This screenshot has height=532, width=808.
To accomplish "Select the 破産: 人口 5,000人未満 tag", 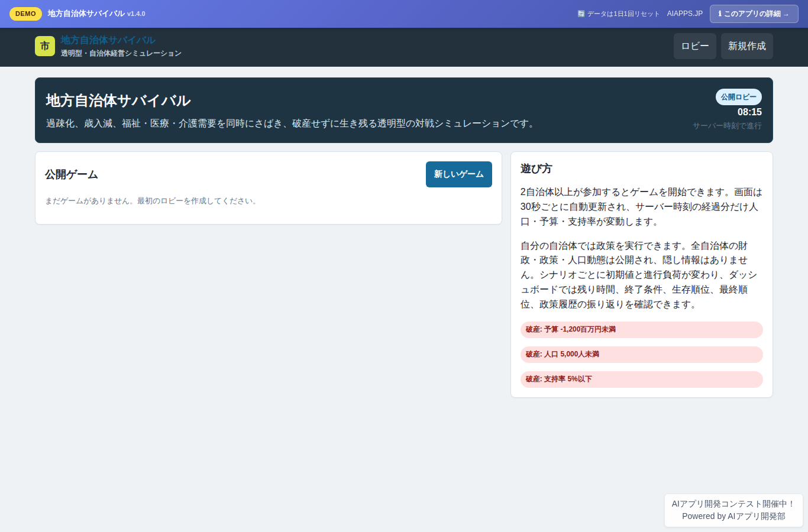I will click(642, 355).
